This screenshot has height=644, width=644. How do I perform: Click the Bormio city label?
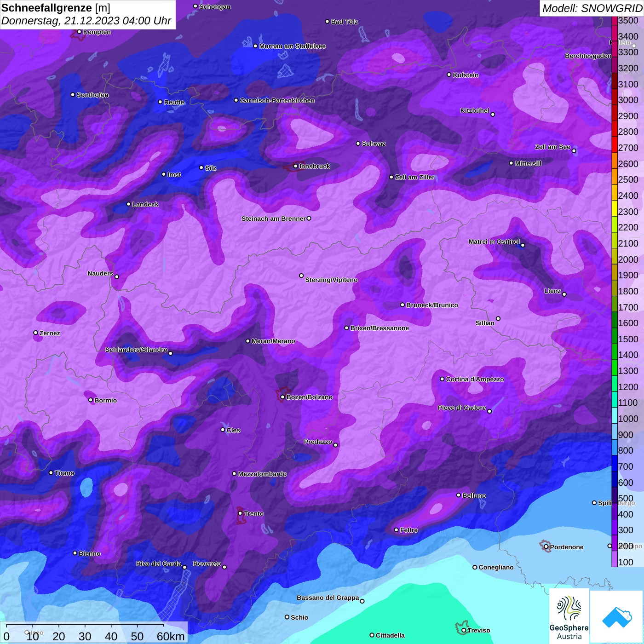(x=105, y=400)
